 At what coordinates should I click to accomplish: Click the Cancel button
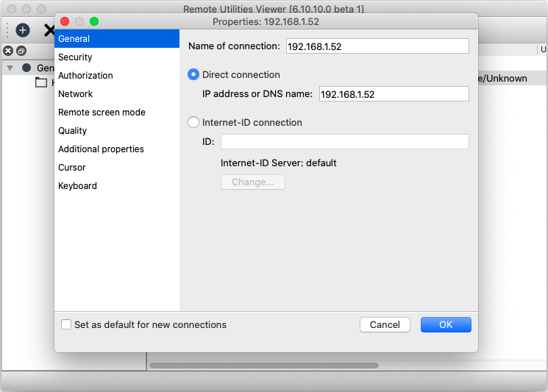385,324
